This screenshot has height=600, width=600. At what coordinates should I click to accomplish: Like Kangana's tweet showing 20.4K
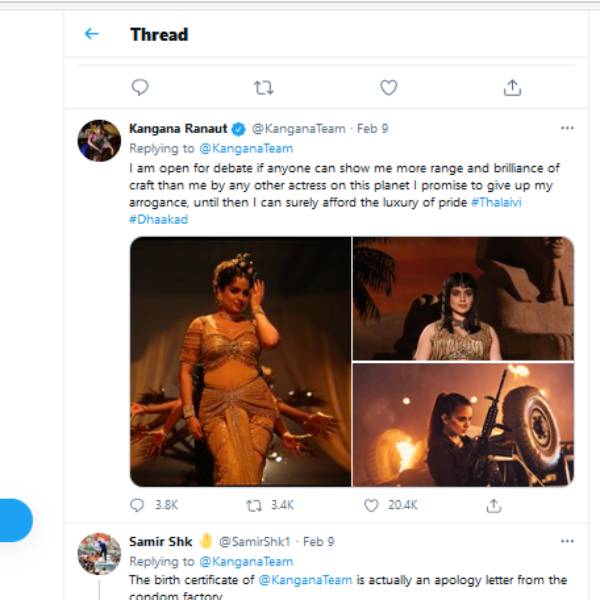[x=371, y=505]
